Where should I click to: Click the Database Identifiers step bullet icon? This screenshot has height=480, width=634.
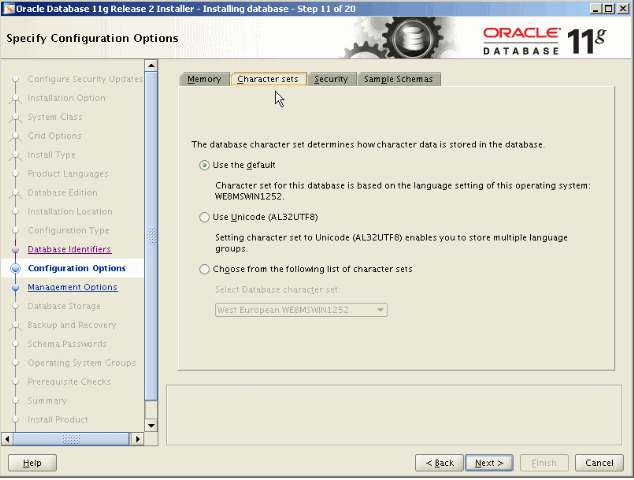[15, 250]
